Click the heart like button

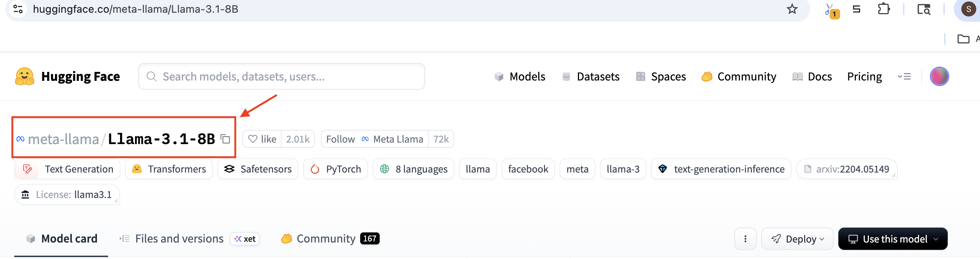pos(262,139)
